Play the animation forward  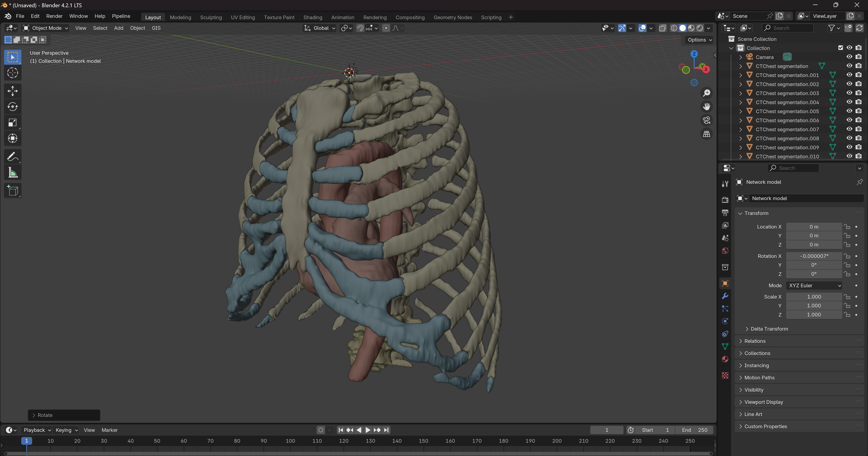click(x=368, y=430)
